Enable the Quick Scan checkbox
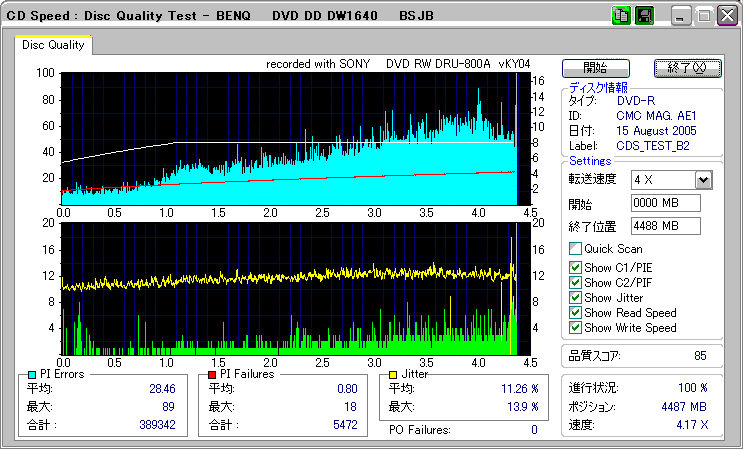 pyautogui.click(x=575, y=249)
